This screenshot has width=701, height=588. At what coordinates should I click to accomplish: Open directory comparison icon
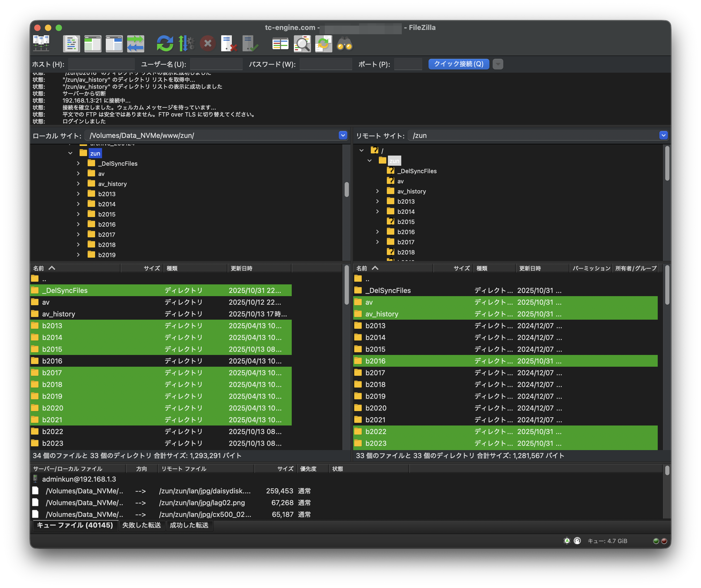click(x=281, y=43)
